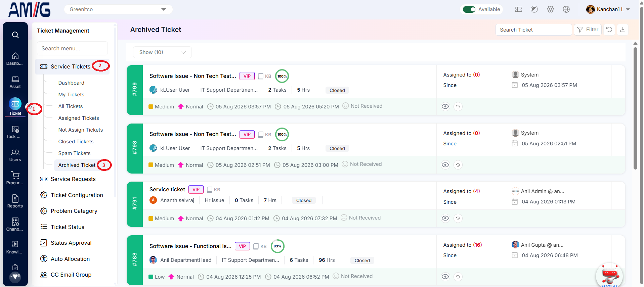Open Software Issue - Functional ticket #788

(190, 246)
